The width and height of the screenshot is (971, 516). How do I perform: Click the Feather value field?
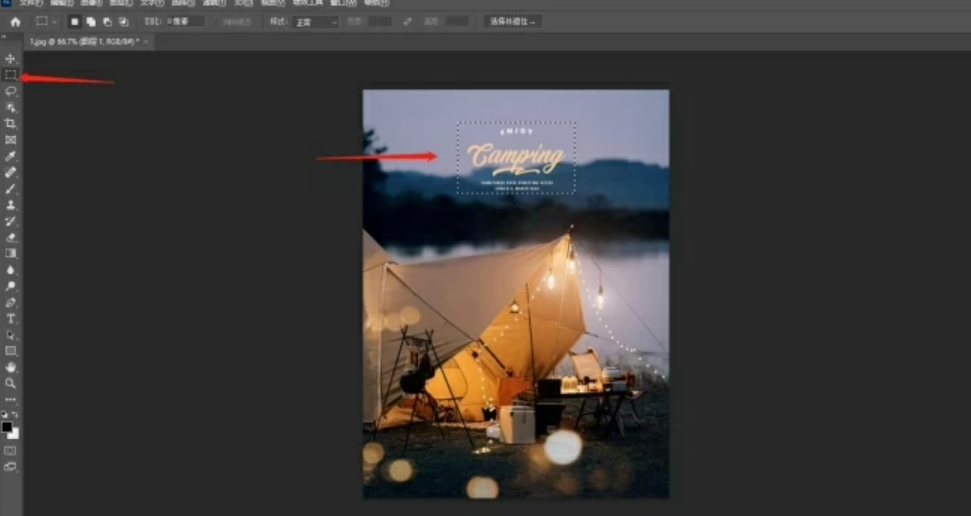185,22
